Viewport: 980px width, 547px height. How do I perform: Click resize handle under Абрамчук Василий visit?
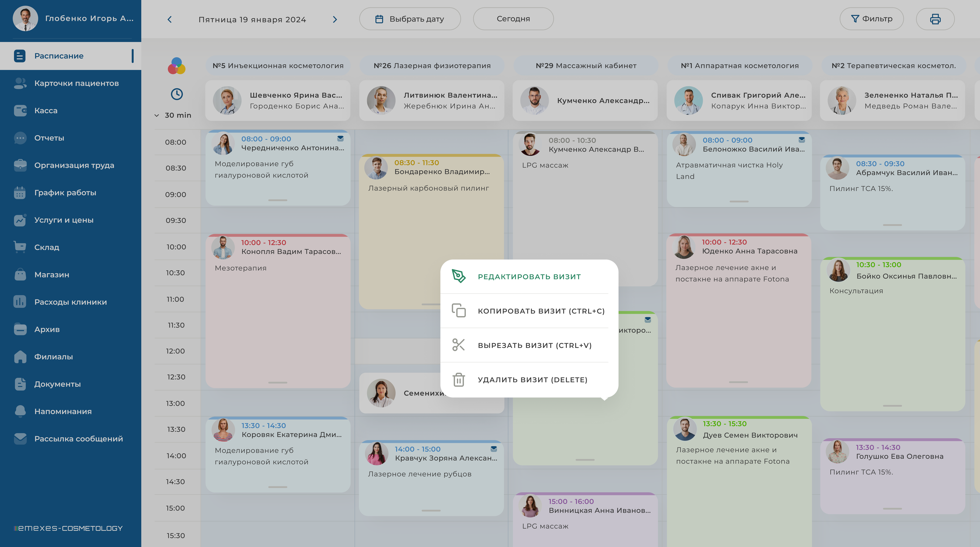(x=892, y=225)
